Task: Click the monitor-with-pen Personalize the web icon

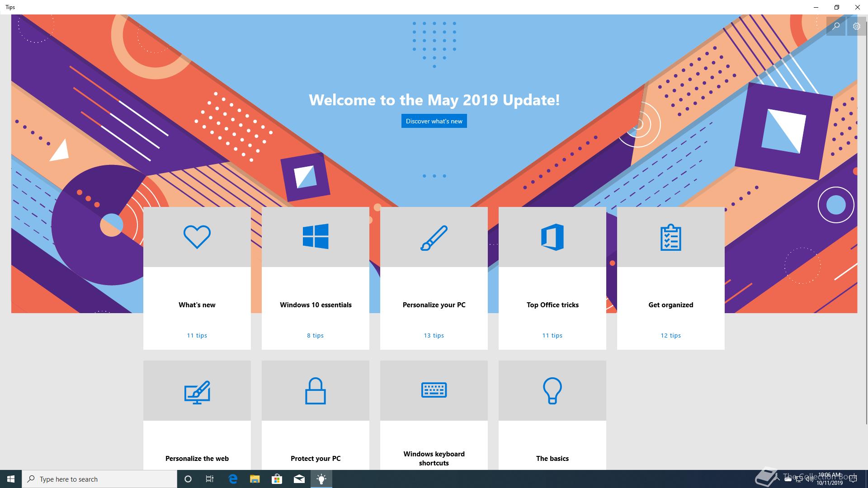Action: 197,392
